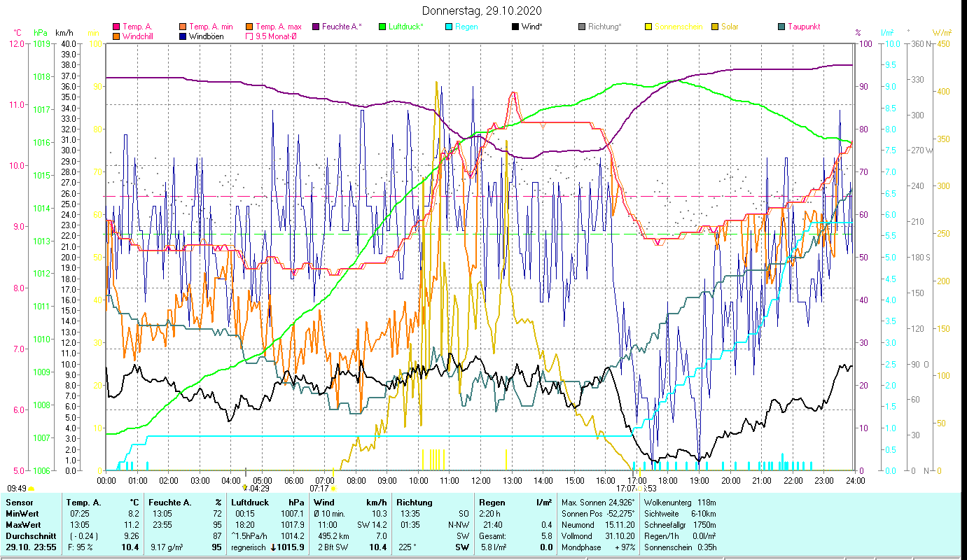Click the '°C' axis unit label above the left scale
The image size is (967, 560).
coord(18,33)
